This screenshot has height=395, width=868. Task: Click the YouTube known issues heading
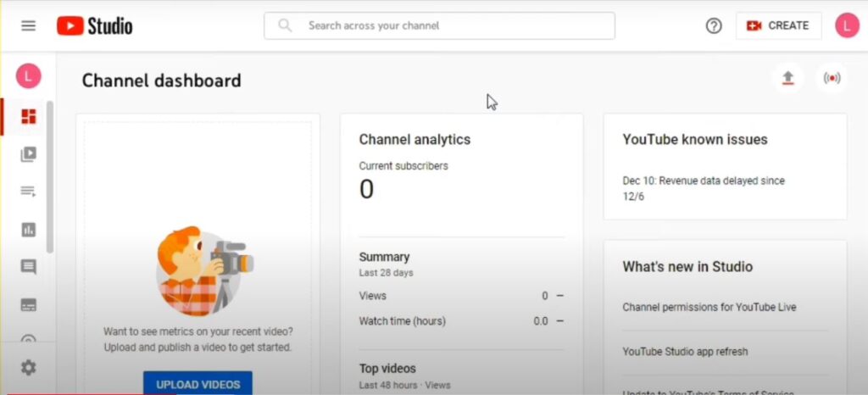695,139
